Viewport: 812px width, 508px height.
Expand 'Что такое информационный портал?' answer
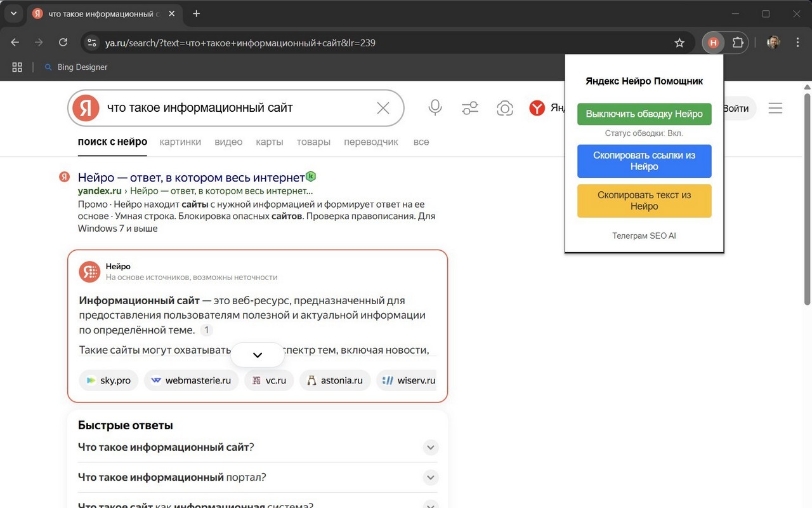431,478
